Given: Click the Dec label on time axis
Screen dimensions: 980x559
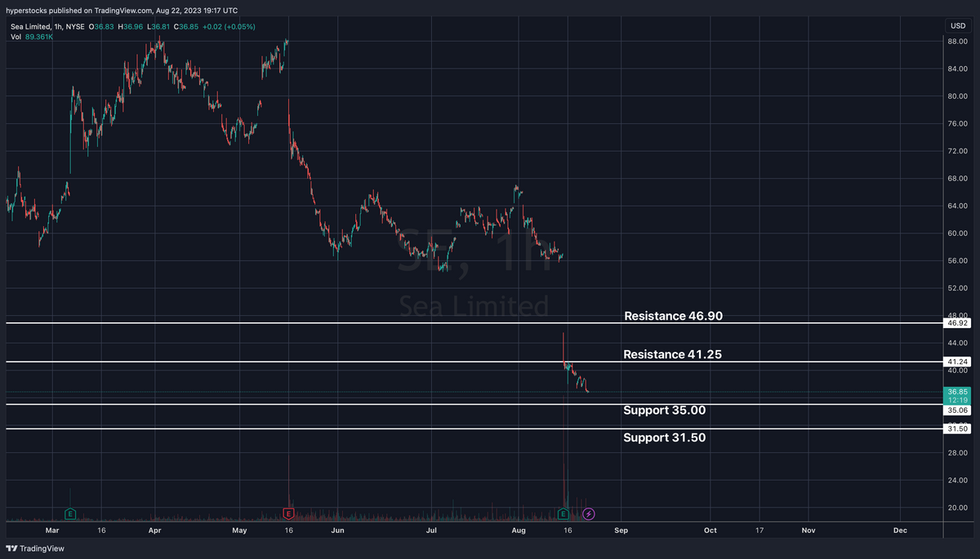Looking at the screenshot, I should [900, 530].
